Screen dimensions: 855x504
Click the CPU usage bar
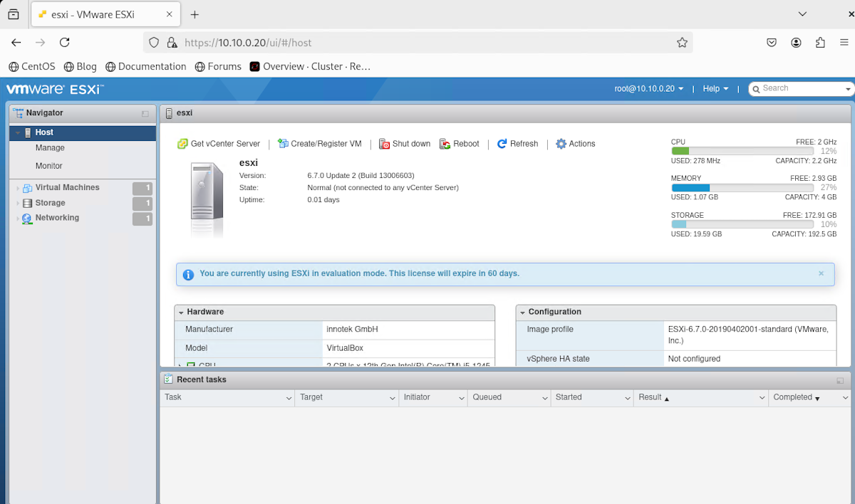[x=742, y=151]
